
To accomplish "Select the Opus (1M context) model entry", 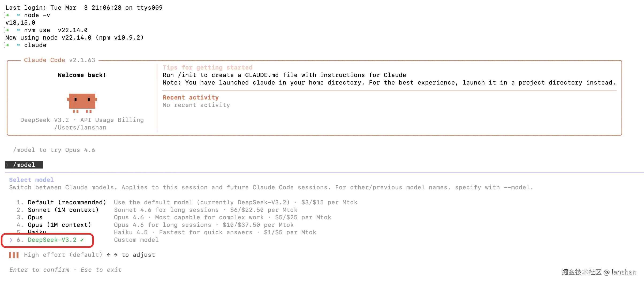I will click(59, 225).
